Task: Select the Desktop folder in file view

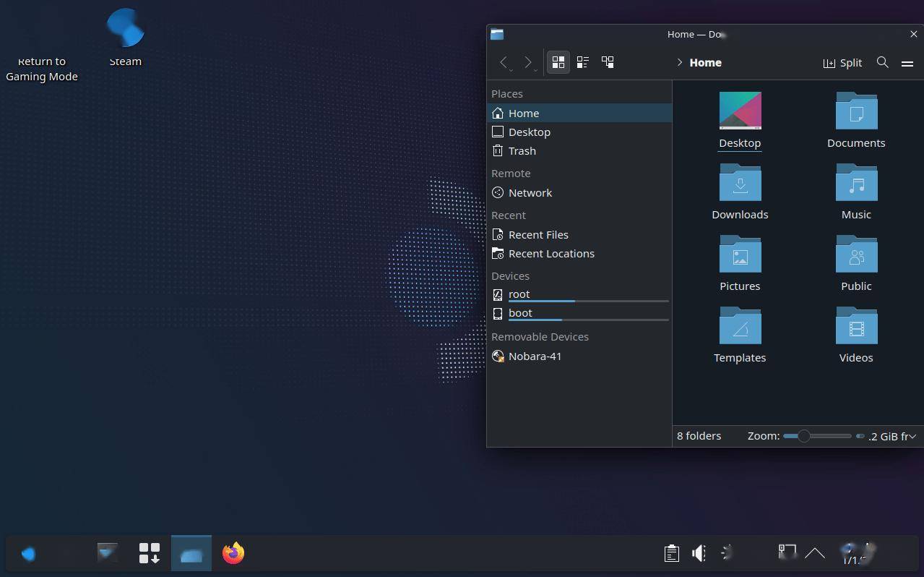Action: 740,120
